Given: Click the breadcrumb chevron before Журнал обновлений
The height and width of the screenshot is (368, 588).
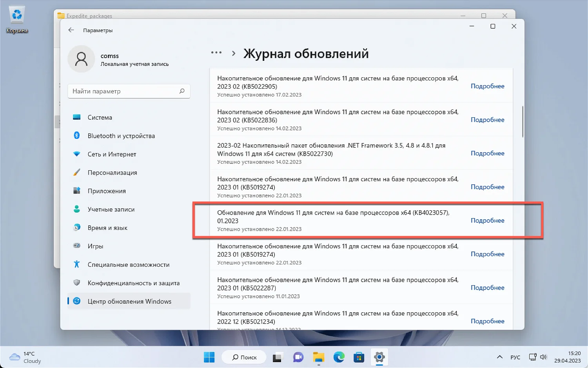Looking at the screenshot, I should [234, 53].
